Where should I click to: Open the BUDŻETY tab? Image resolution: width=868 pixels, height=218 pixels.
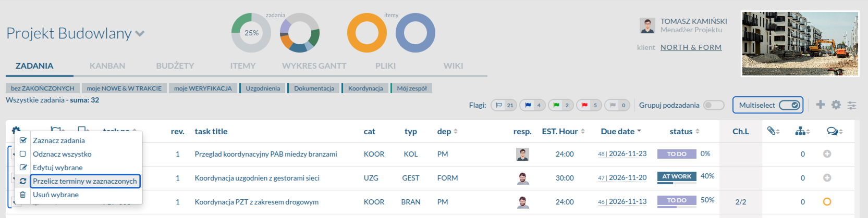(175, 66)
